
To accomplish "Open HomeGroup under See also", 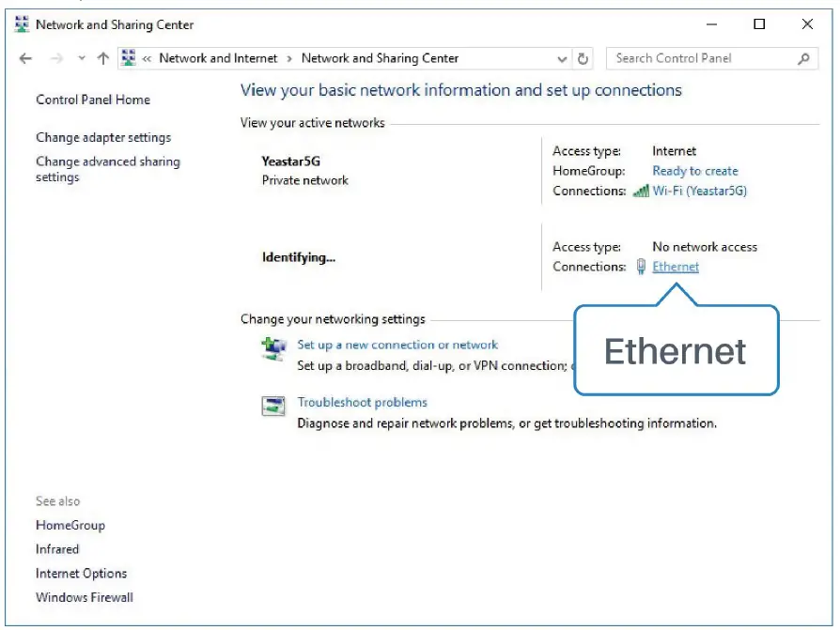I will (70, 525).
